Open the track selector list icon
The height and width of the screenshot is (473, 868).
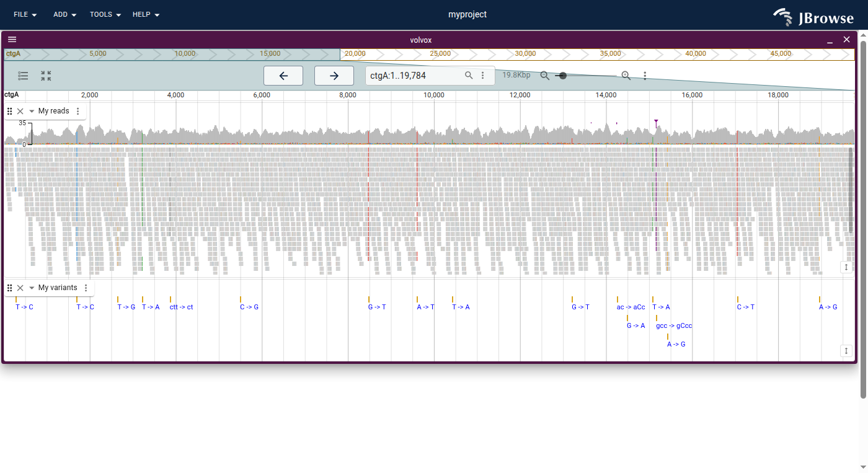coord(24,76)
